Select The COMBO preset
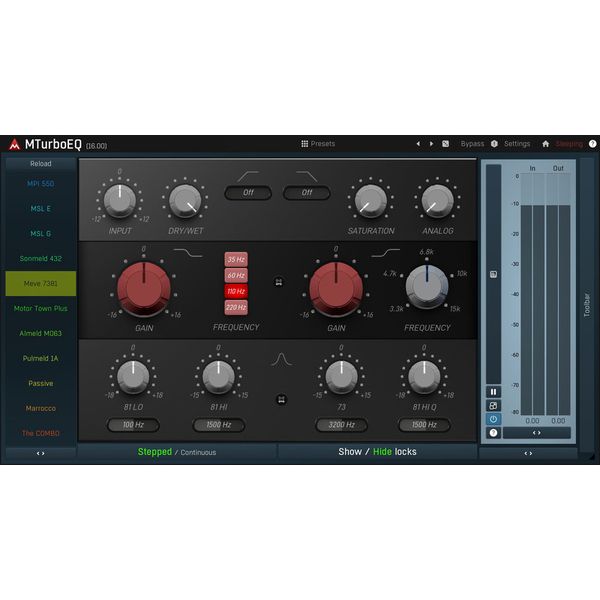600x600 pixels. point(41,433)
